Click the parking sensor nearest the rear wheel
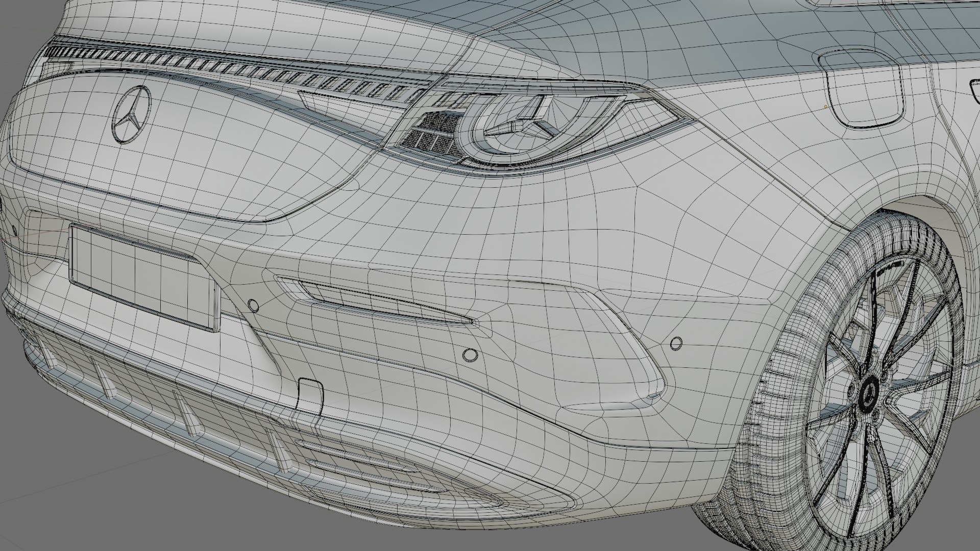The height and width of the screenshot is (551, 980). click(x=676, y=344)
